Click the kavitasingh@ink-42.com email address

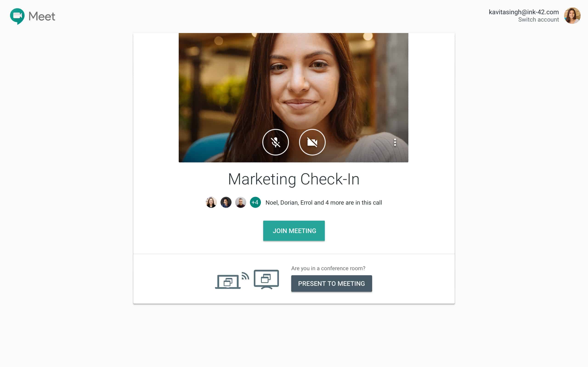pyautogui.click(x=523, y=12)
